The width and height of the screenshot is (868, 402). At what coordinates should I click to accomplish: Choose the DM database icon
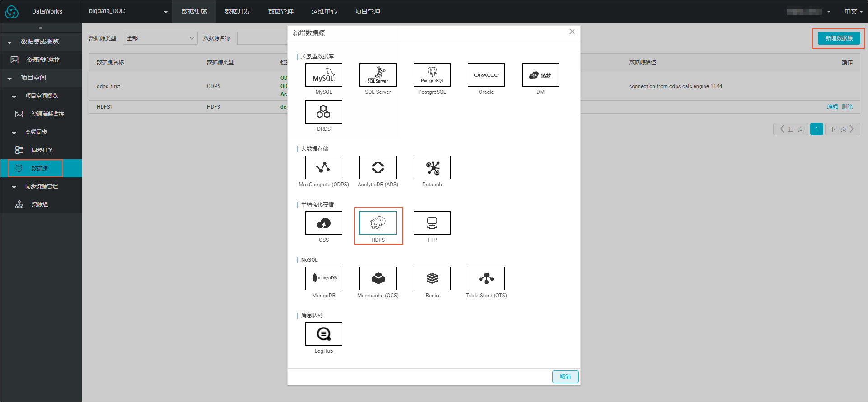pos(540,75)
